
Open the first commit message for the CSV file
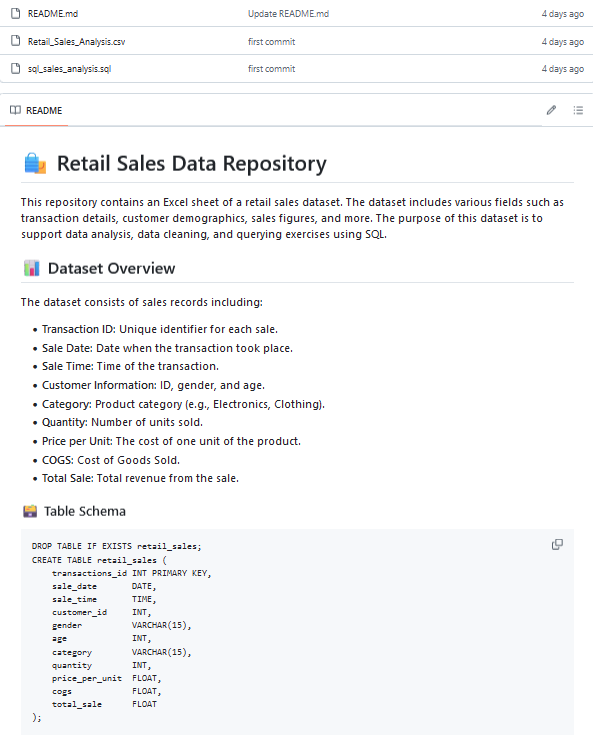pyautogui.click(x=271, y=42)
